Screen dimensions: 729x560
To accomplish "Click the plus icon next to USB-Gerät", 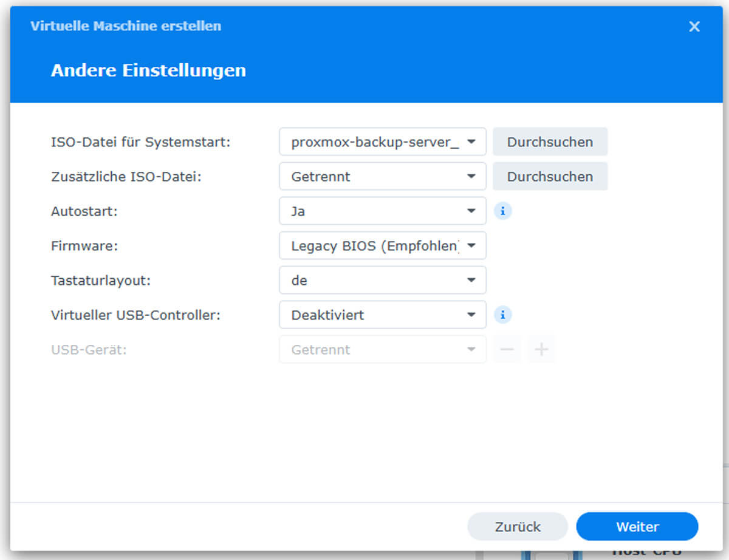I will pos(541,350).
